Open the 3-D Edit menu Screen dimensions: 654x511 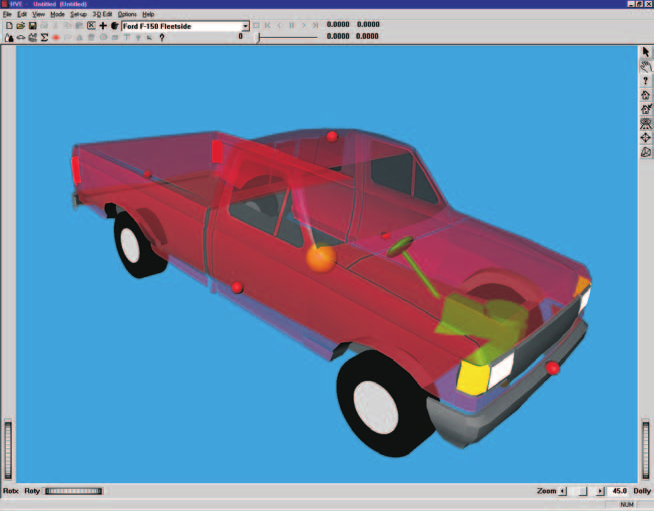pos(102,14)
